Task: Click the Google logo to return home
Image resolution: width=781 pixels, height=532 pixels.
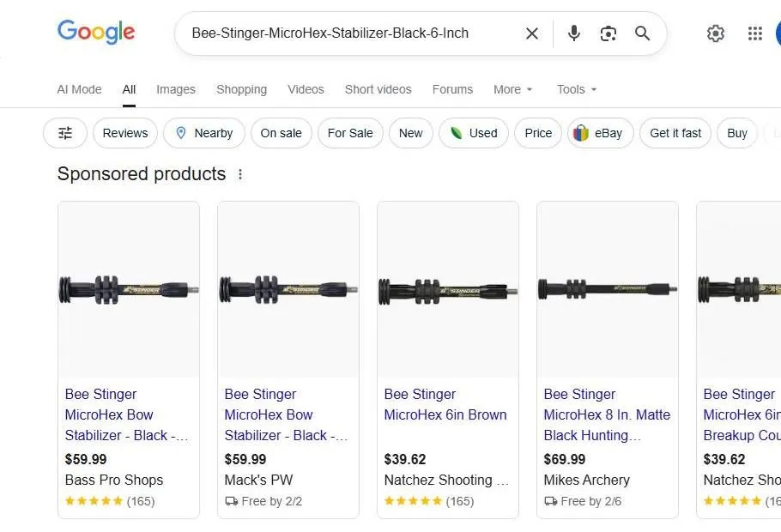Action: tap(95, 33)
